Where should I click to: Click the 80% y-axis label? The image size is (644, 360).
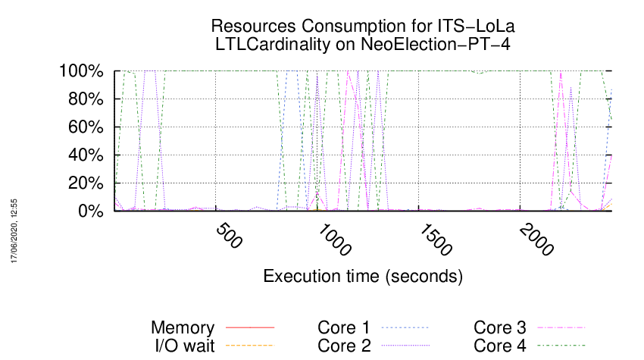point(86,99)
